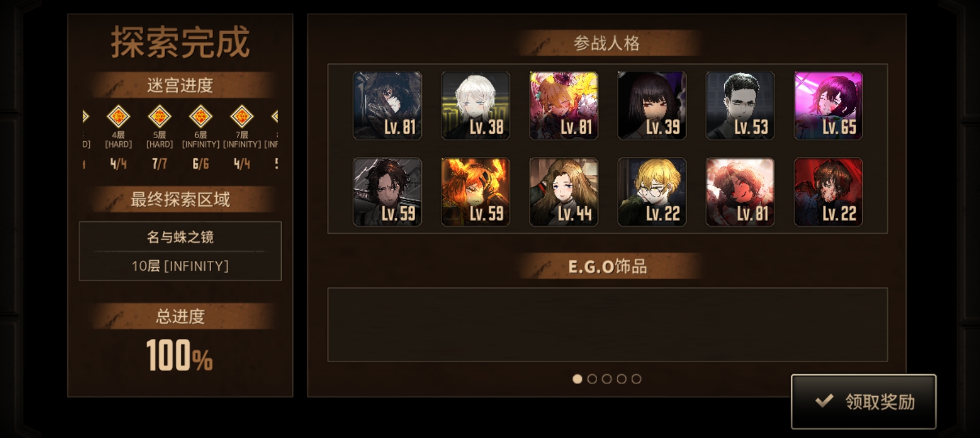980x438 pixels.
Task: Select the 6层 INFINITY floor diamond icon
Action: tap(200, 116)
